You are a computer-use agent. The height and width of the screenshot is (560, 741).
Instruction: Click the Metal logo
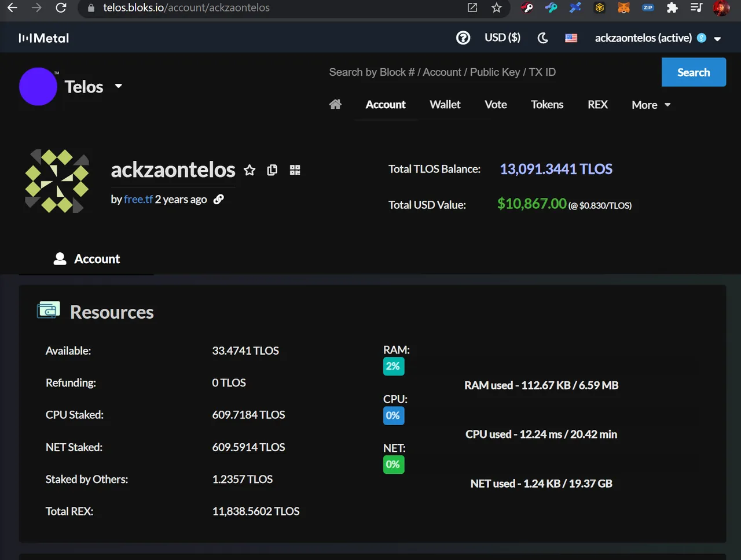(x=43, y=38)
